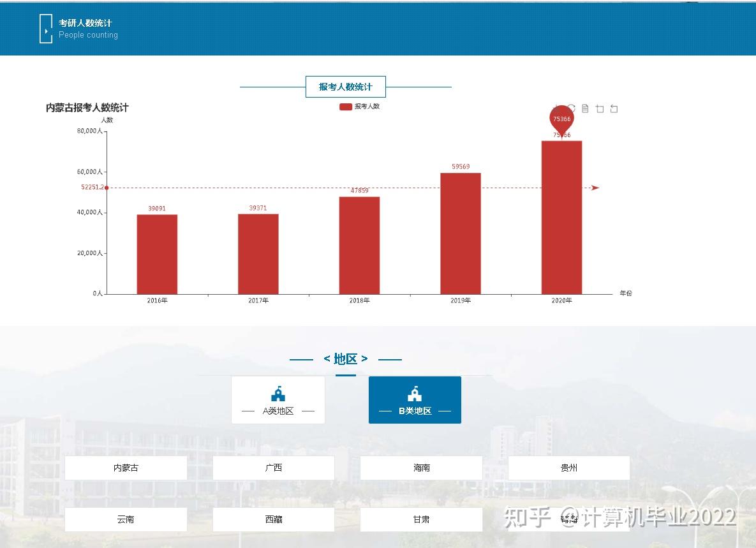
Task: Click the 2016年 bar showing 39091
Action: tap(157, 254)
